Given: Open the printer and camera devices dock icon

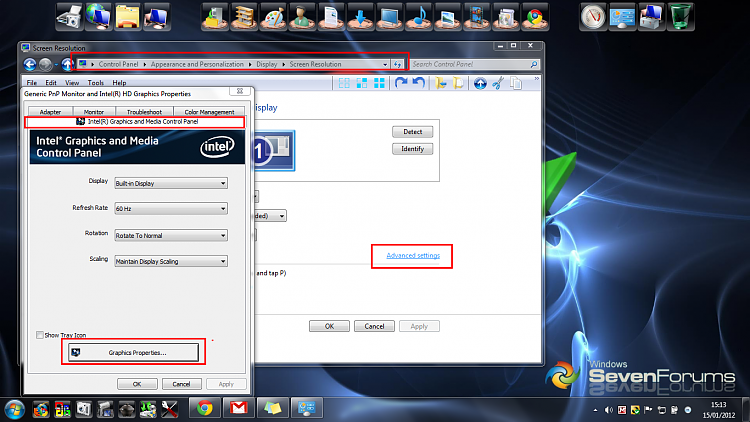Looking at the screenshot, I should click(x=69, y=17).
